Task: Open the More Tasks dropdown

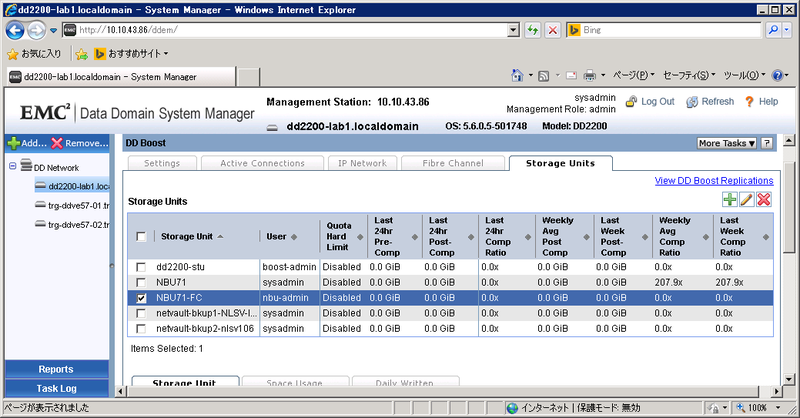Action: coord(727,143)
